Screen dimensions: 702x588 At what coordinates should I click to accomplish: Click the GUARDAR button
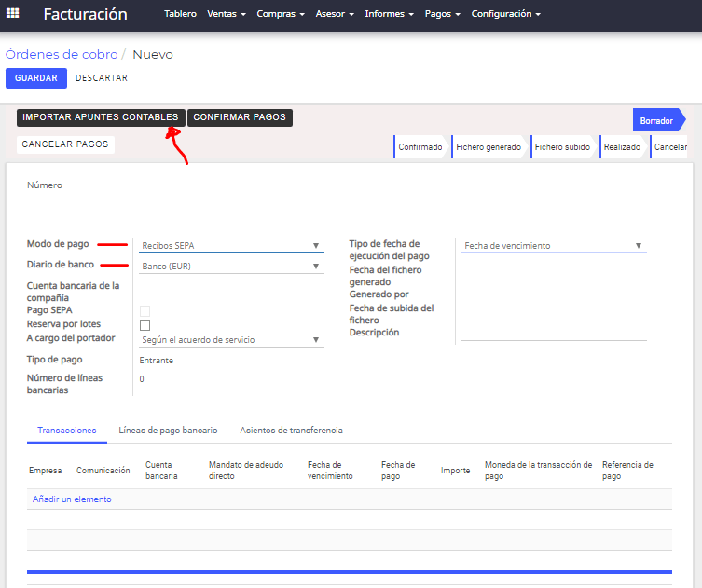(36, 78)
